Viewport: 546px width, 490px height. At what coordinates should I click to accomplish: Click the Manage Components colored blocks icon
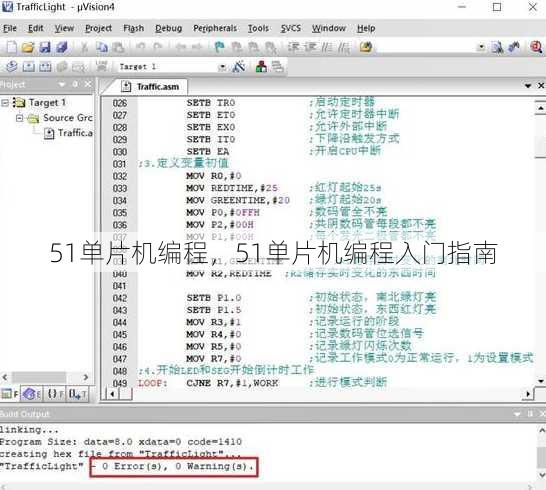tap(261, 66)
